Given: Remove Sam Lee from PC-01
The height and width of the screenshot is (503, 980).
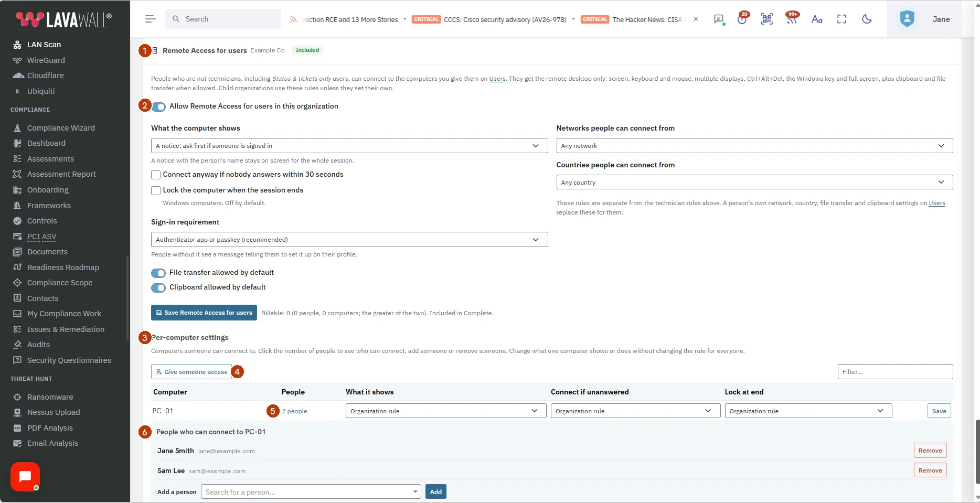Looking at the screenshot, I should [x=930, y=470].
